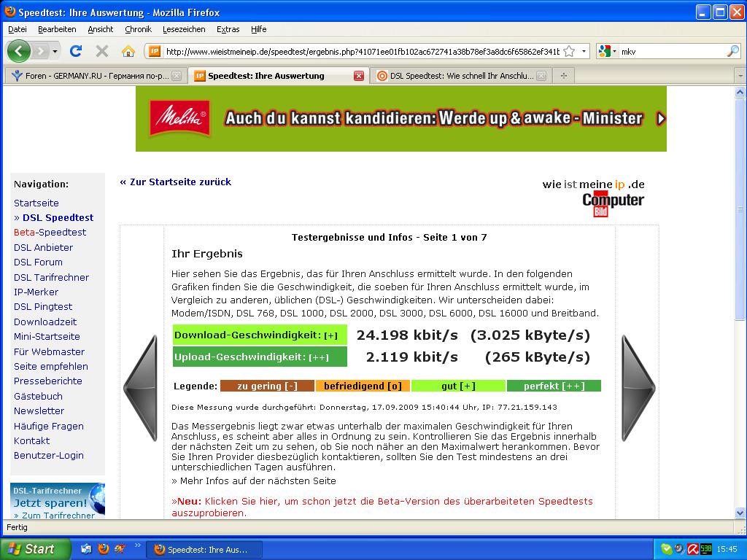This screenshot has height=560, width=747.
Task: Go to previous results page with left arrow
Action: point(141,388)
